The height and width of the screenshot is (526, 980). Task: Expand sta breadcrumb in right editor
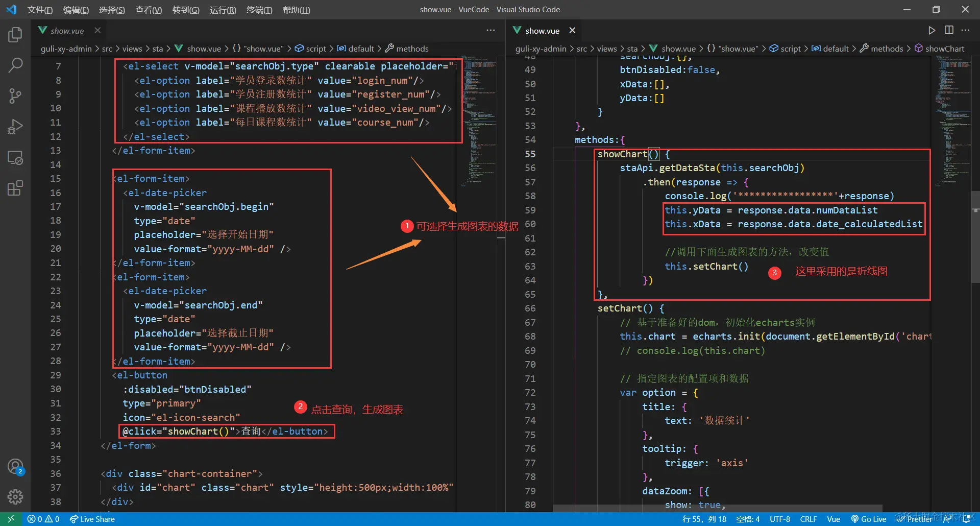point(632,49)
